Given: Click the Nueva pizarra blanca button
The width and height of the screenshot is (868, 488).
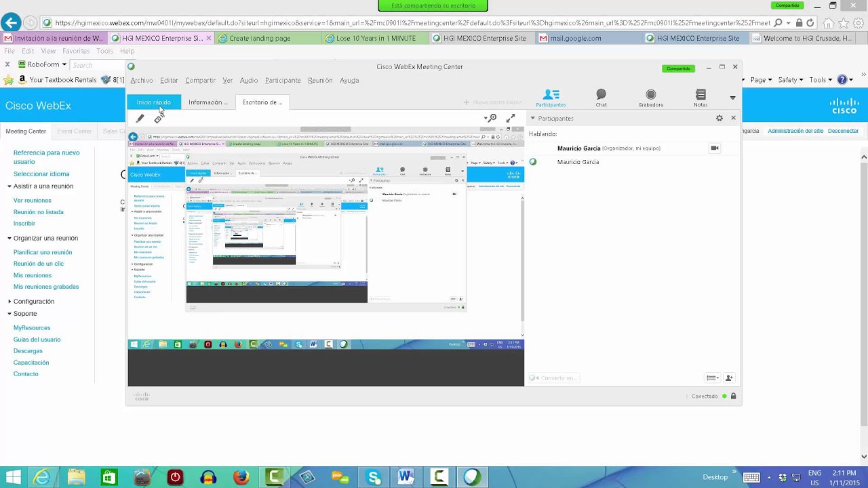Looking at the screenshot, I should tap(492, 102).
